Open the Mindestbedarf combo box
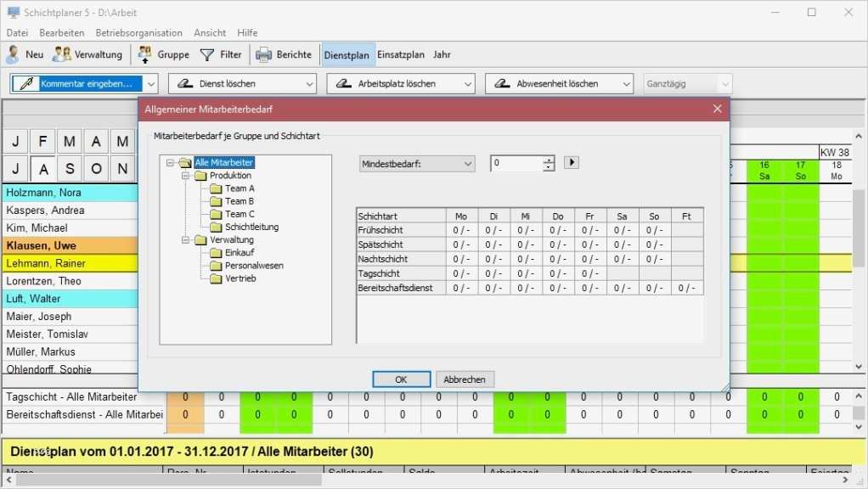 pyautogui.click(x=417, y=164)
